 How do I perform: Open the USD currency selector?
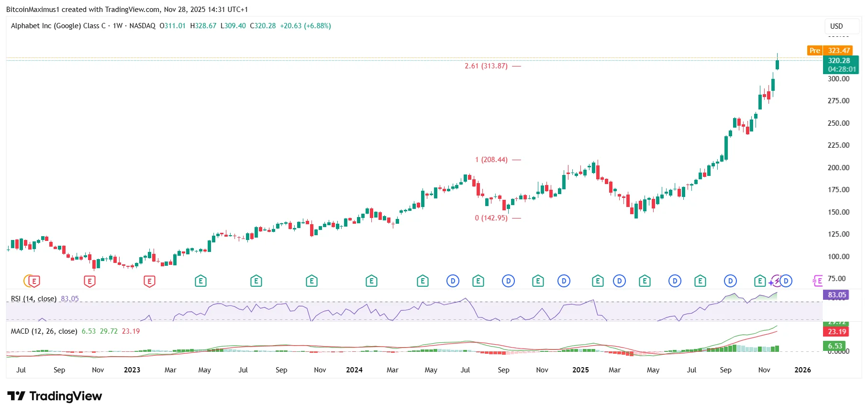tap(842, 26)
